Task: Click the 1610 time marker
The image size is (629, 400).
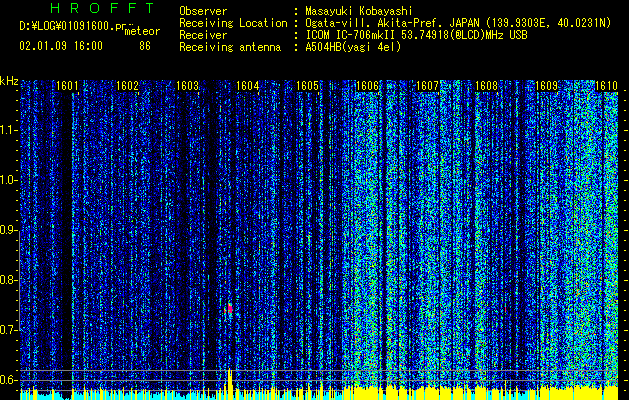Action: (x=606, y=86)
